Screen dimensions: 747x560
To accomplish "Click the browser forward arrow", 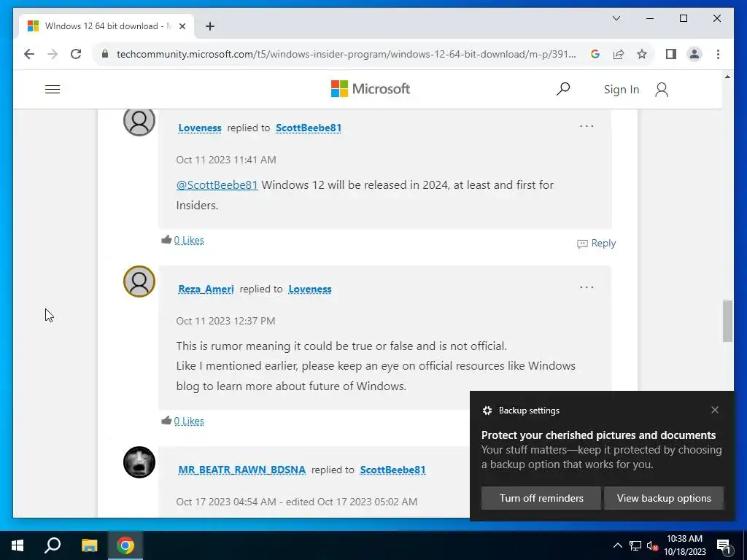I will 53,54.
